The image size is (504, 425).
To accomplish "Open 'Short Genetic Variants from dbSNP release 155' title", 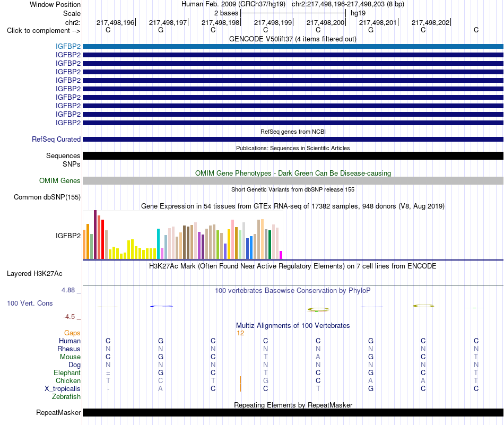I will (293, 189).
